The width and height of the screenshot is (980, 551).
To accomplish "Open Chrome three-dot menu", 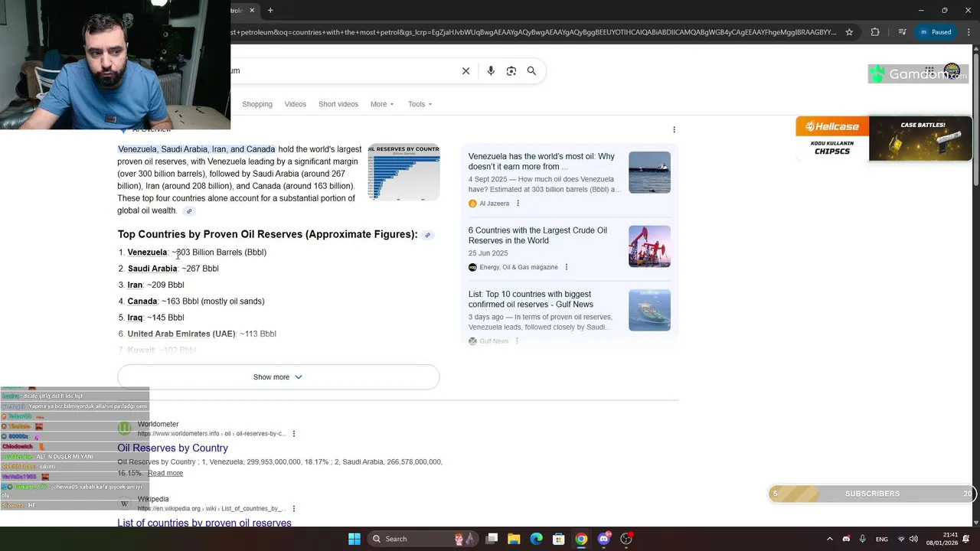I will [x=968, y=32].
